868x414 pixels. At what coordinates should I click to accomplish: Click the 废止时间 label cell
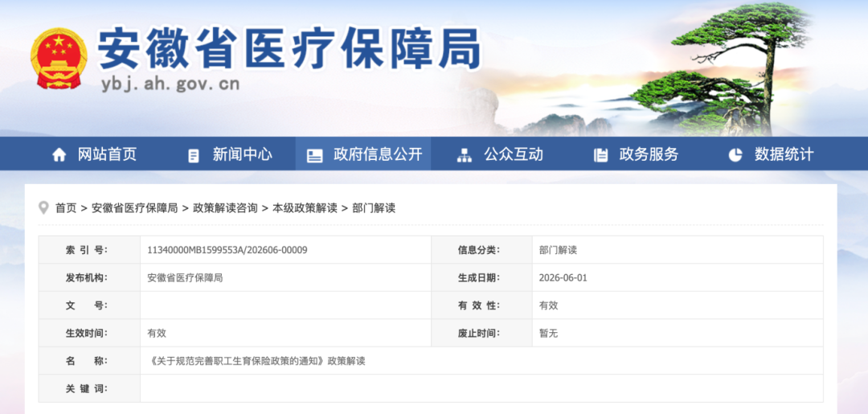tap(481, 333)
